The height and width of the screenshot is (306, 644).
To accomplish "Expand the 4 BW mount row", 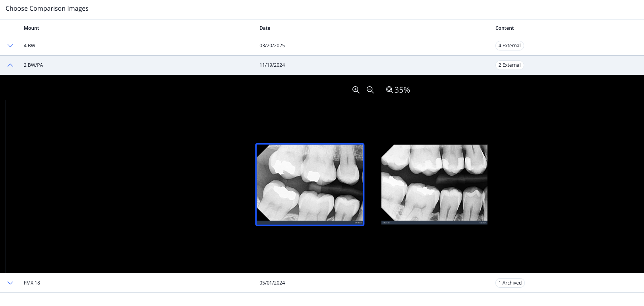I will coord(10,46).
